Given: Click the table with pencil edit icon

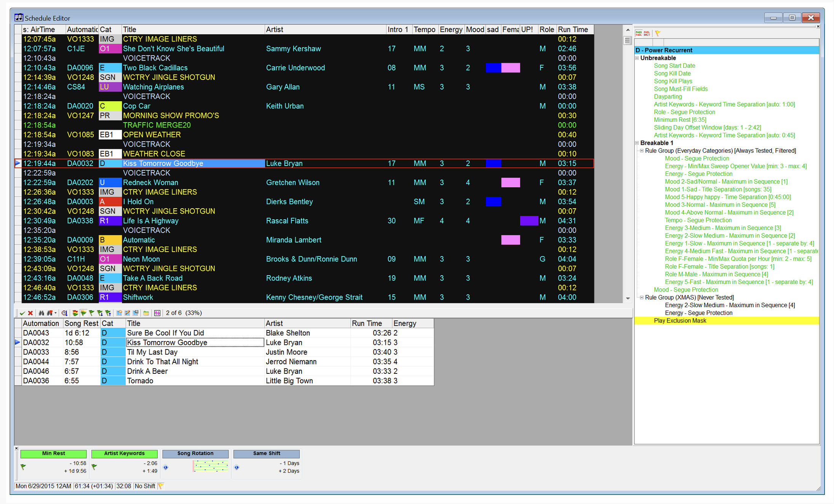Looking at the screenshot, I should [127, 313].
